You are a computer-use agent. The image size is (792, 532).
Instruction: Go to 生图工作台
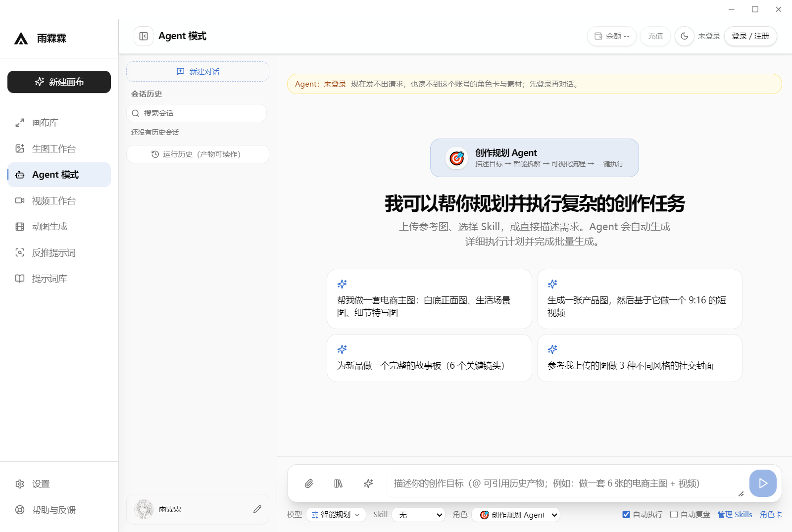coord(59,148)
